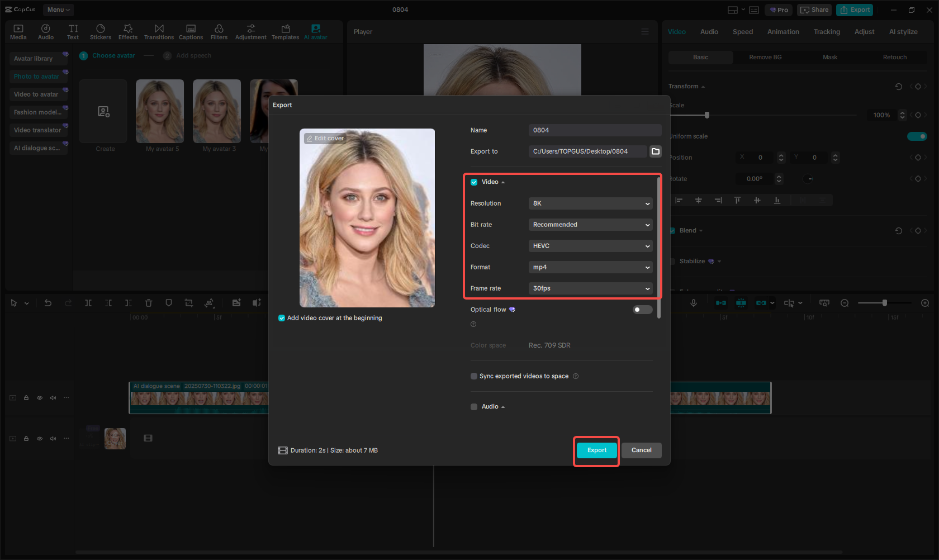939x560 pixels.
Task: Click the voiceover microphone icon
Action: coord(694,303)
